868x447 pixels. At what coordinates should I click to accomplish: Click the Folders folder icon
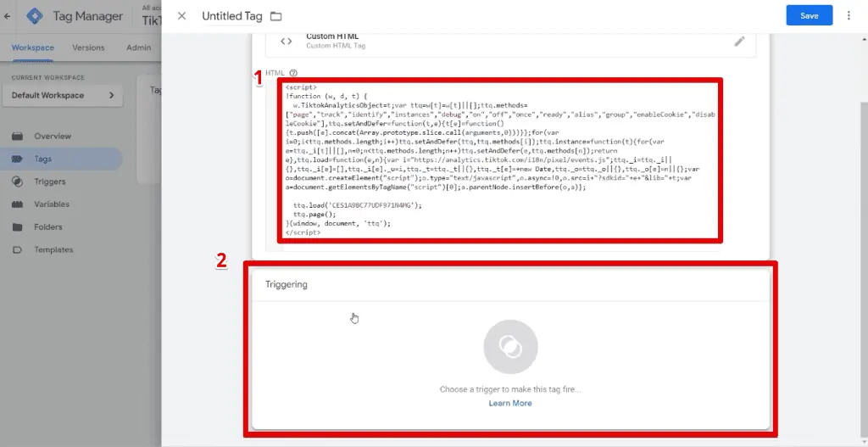(17, 227)
